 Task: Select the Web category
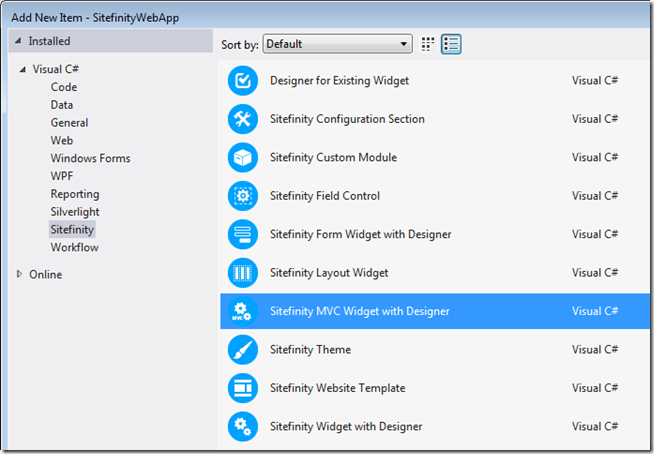[62, 141]
